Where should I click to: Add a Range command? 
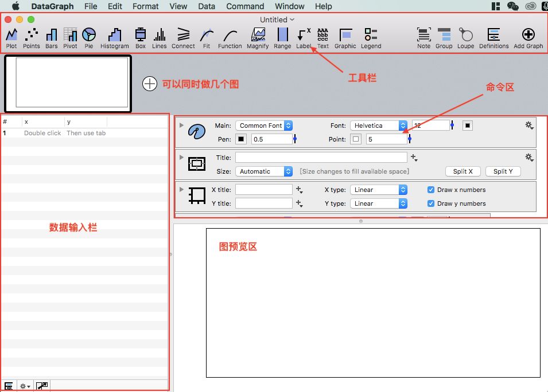[282, 38]
